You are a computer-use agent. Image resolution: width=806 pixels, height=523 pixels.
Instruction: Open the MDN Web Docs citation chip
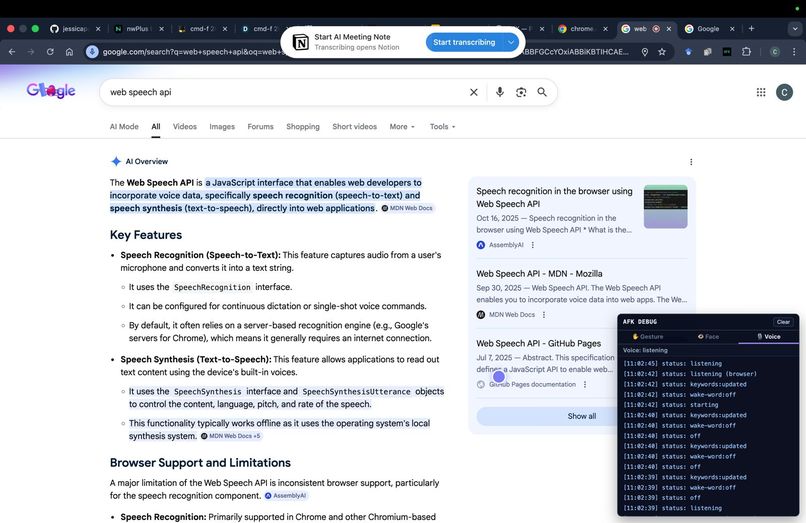pos(407,208)
